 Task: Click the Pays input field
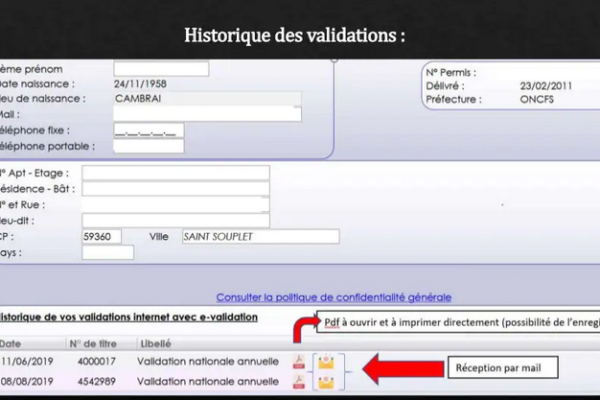pos(107,252)
